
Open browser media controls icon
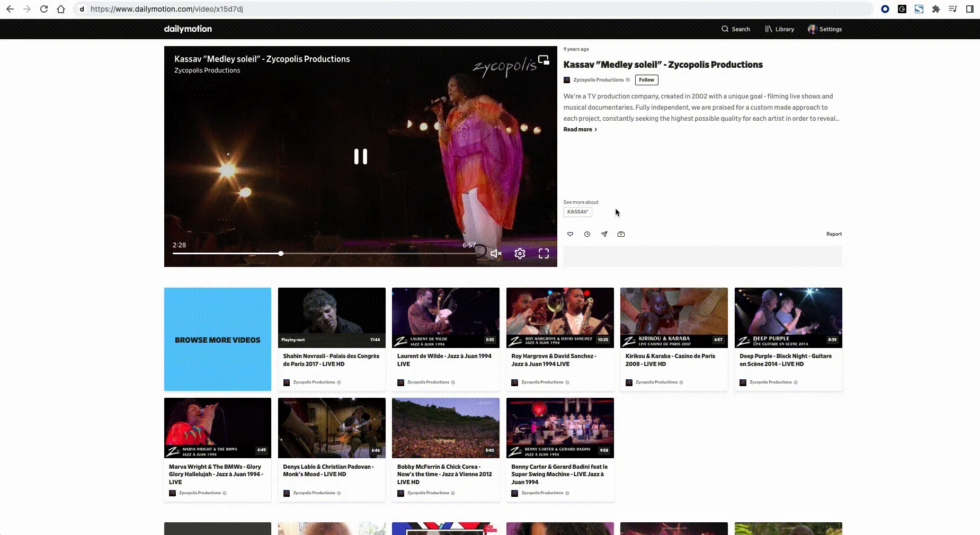click(x=952, y=9)
